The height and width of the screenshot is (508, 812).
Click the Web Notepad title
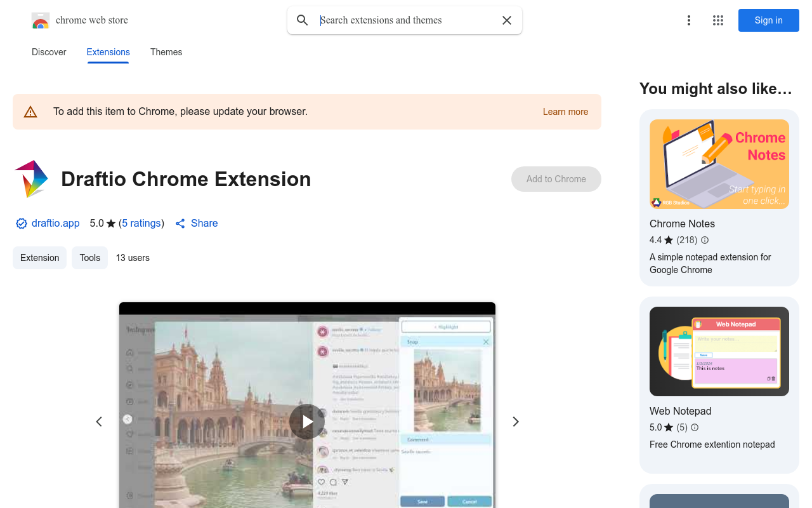pyautogui.click(x=680, y=411)
